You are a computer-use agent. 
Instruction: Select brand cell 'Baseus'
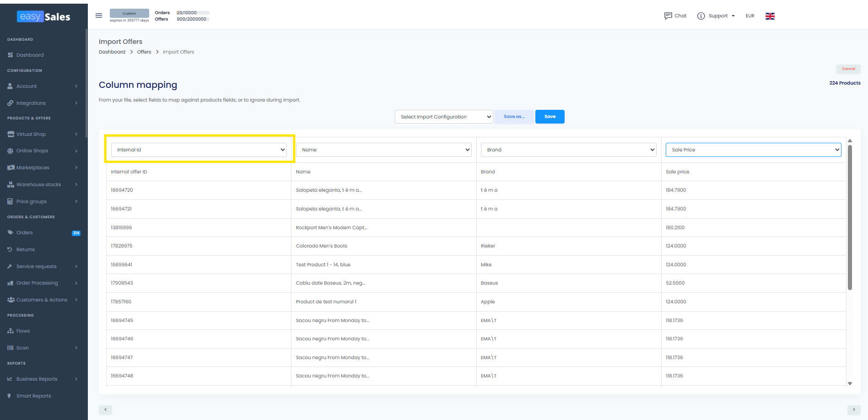click(x=568, y=283)
